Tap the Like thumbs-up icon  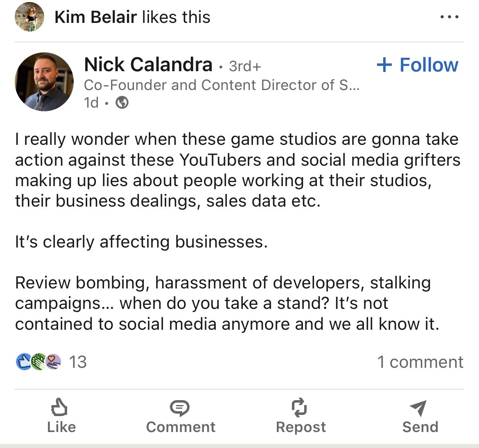click(x=59, y=407)
